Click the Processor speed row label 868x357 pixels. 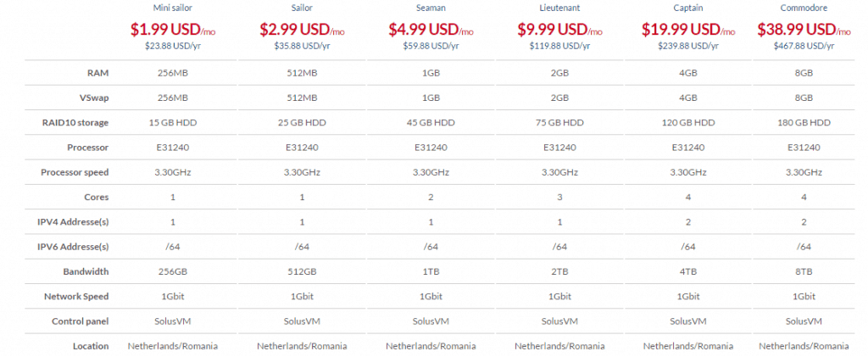pos(75,172)
